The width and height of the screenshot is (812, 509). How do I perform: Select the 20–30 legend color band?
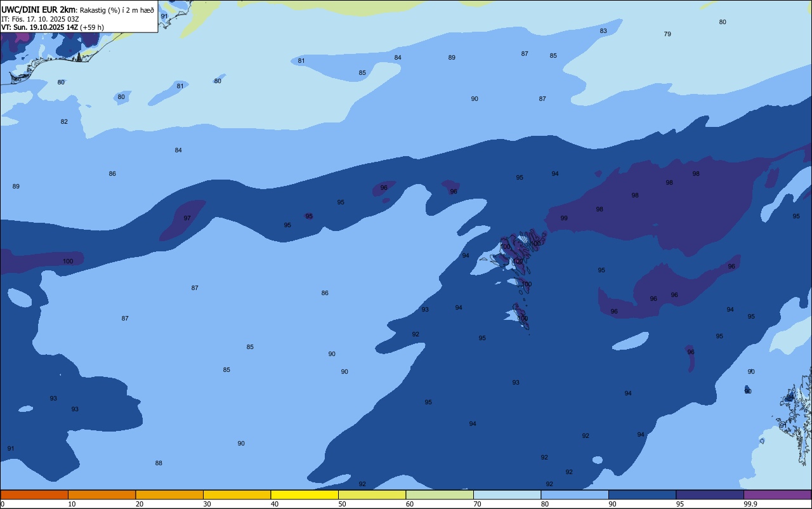[169, 494]
